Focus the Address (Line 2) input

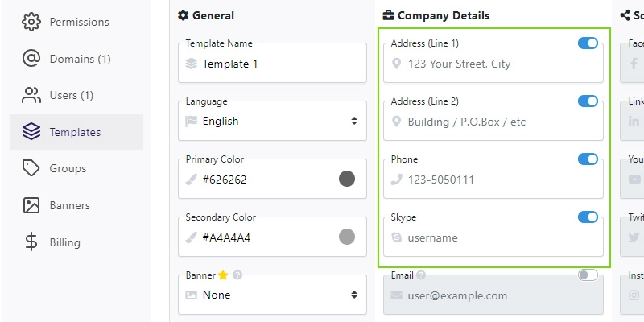pyautogui.click(x=493, y=121)
